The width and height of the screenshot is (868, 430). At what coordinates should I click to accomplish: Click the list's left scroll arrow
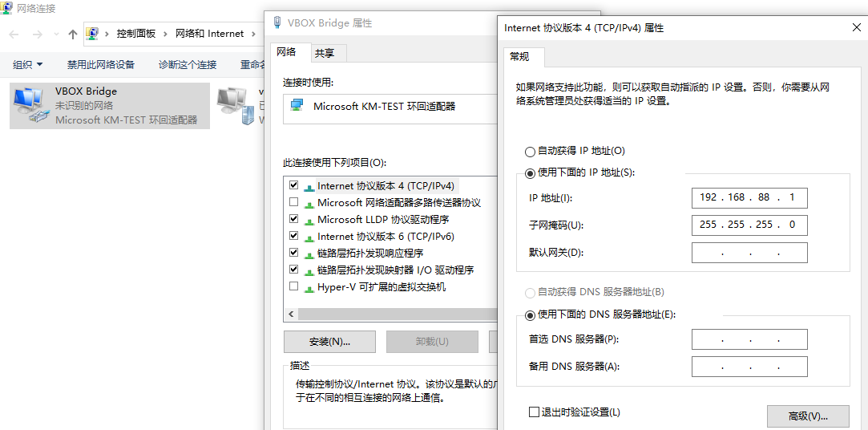(291, 314)
